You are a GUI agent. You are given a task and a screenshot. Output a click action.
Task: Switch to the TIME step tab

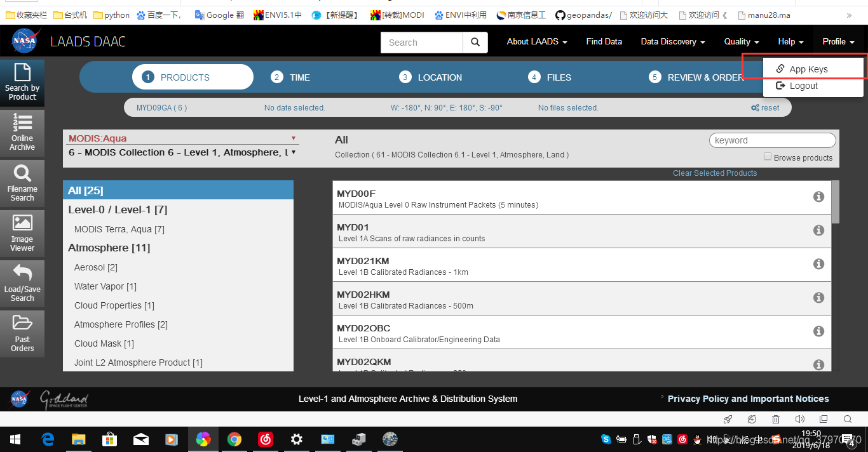point(290,77)
